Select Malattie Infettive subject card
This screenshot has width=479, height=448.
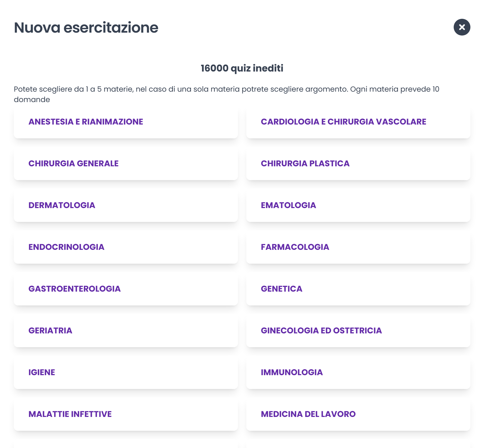[x=126, y=414]
